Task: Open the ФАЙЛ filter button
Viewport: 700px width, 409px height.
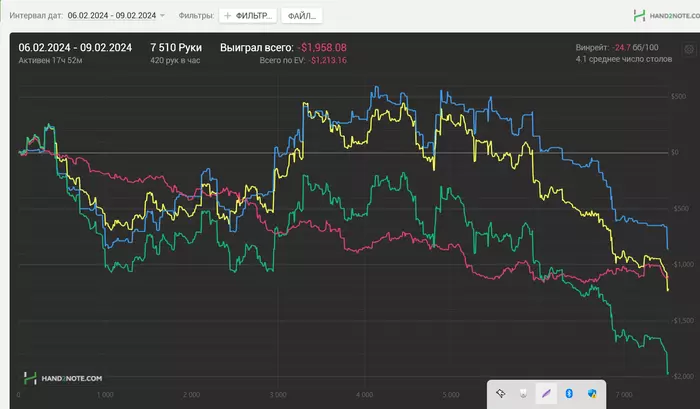Action: click(302, 16)
